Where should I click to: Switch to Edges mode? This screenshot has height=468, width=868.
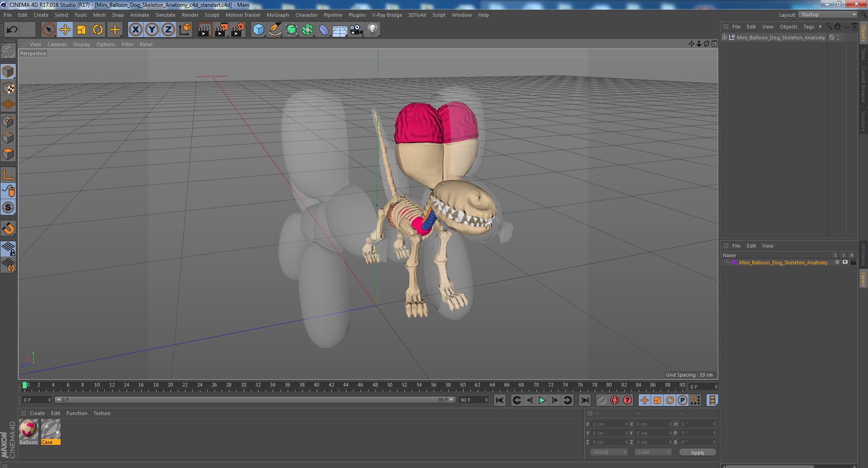(8, 138)
